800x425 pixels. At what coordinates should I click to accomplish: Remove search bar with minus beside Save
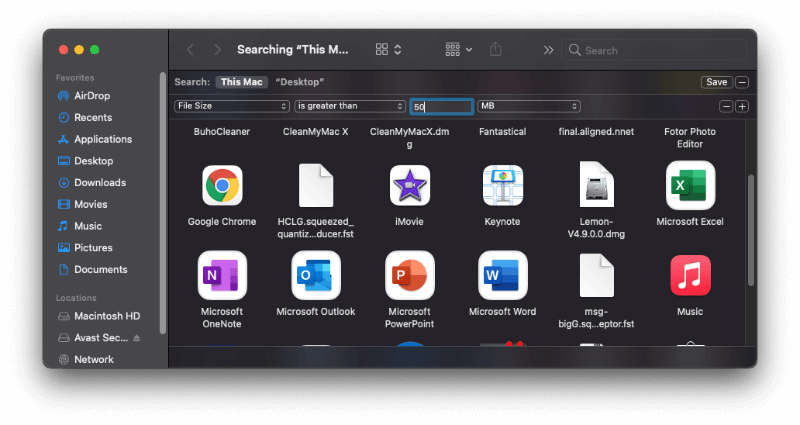[742, 82]
